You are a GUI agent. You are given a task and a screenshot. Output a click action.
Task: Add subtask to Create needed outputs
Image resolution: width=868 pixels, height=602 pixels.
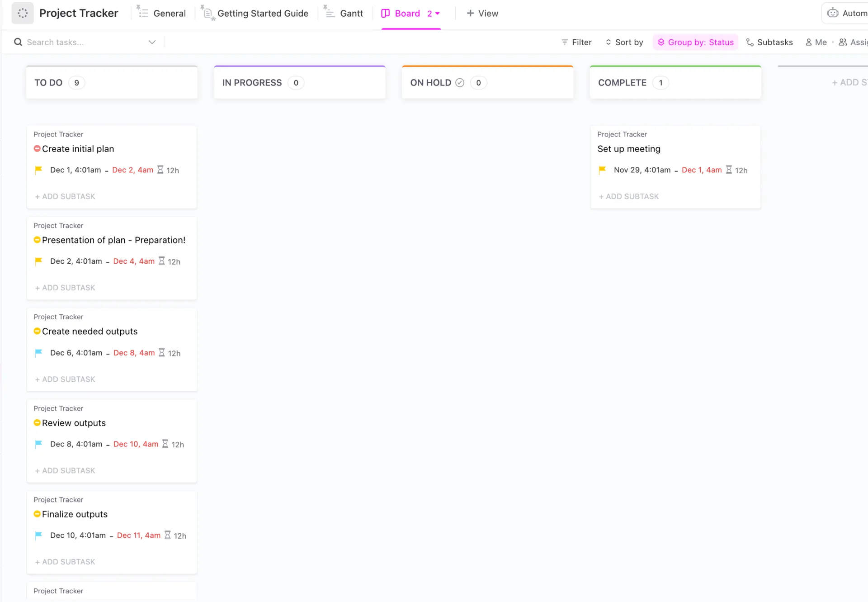pyautogui.click(x=65, y=379)
